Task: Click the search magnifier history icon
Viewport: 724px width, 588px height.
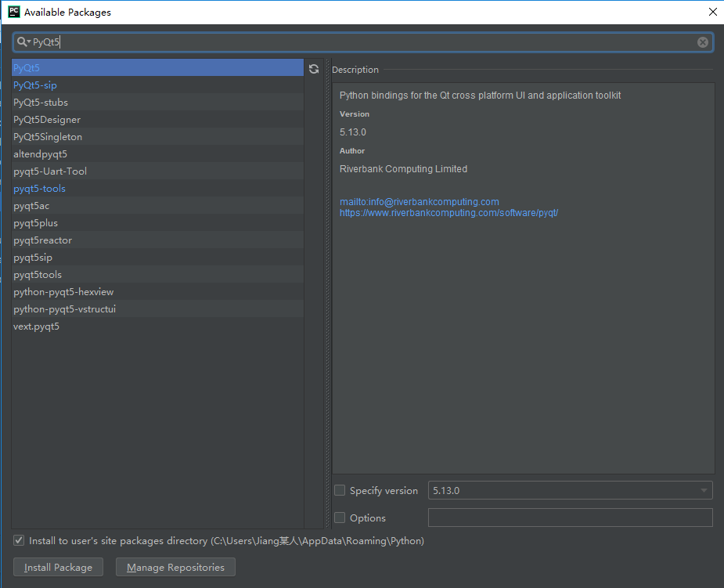Action: pos(23,42)
